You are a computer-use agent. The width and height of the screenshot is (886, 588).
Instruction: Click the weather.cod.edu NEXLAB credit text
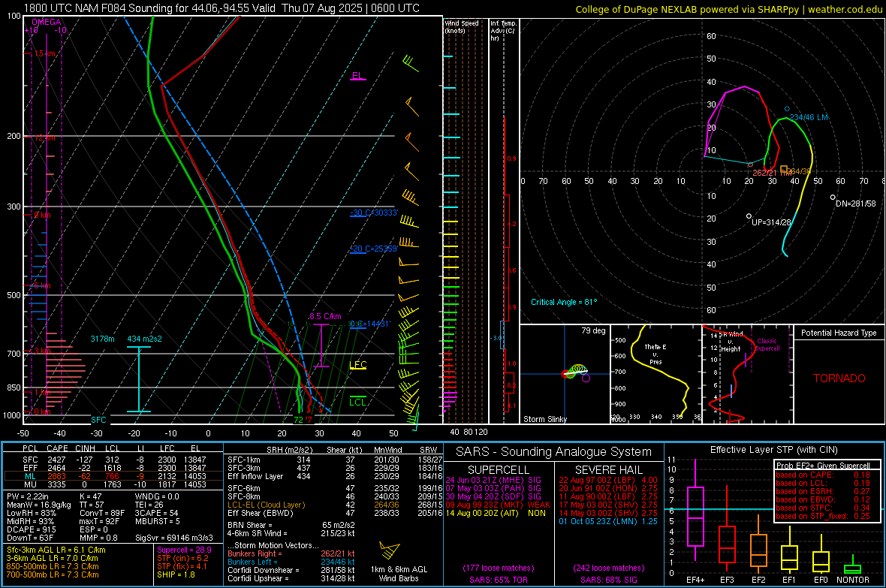click(729, 9)
